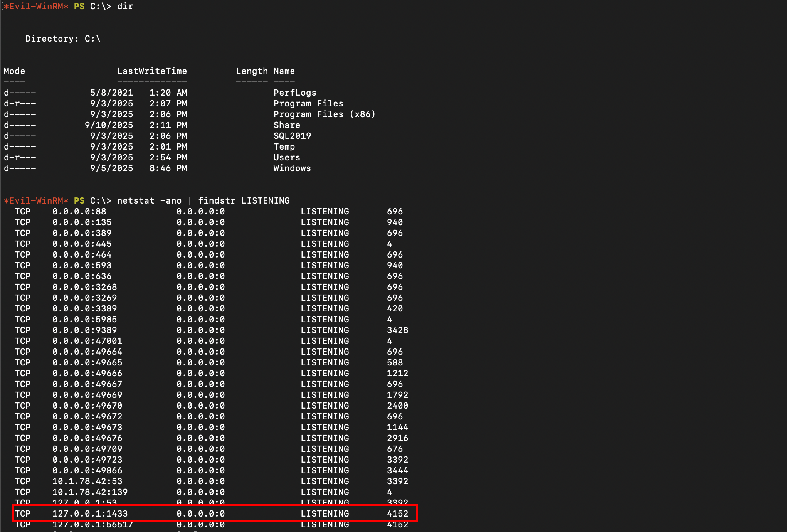Click the PerfLogs directory name
This screenshot has width=787, height=532.
coord(295,93)
